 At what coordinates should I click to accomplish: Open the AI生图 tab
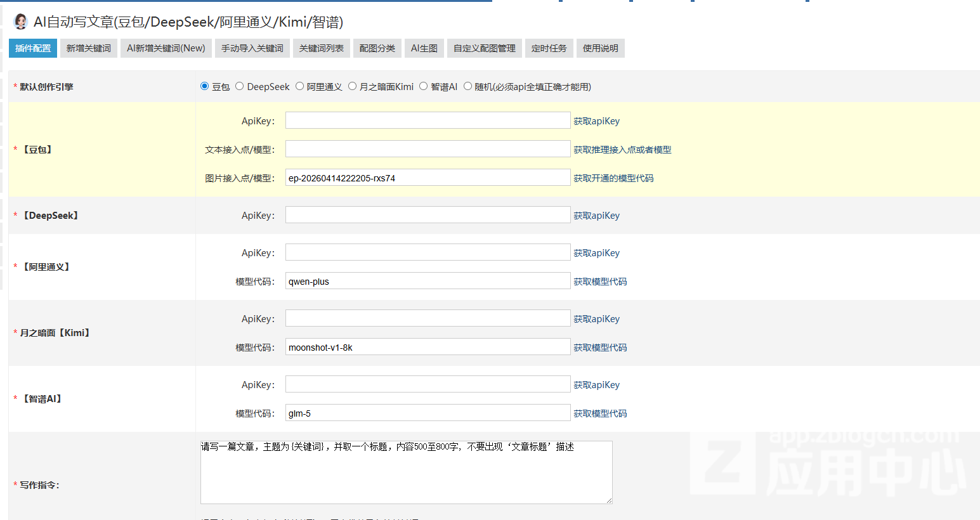tap(424, 48)
